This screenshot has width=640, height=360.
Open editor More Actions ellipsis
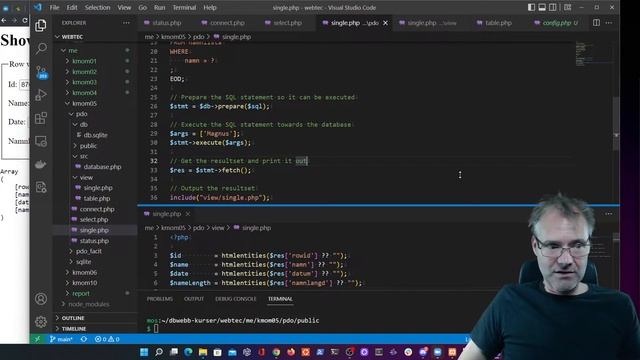tap(609, 23)
